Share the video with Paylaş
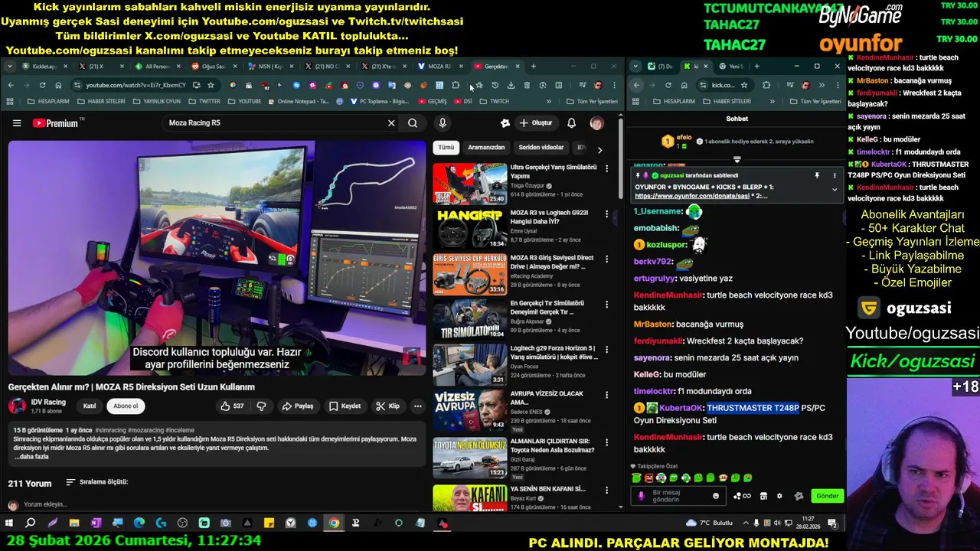Viewport: 980px width, 551px height. [297, 406]
